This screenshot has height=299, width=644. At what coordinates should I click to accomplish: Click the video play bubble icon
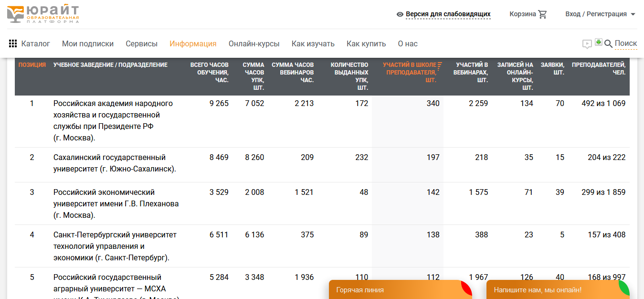587,44
